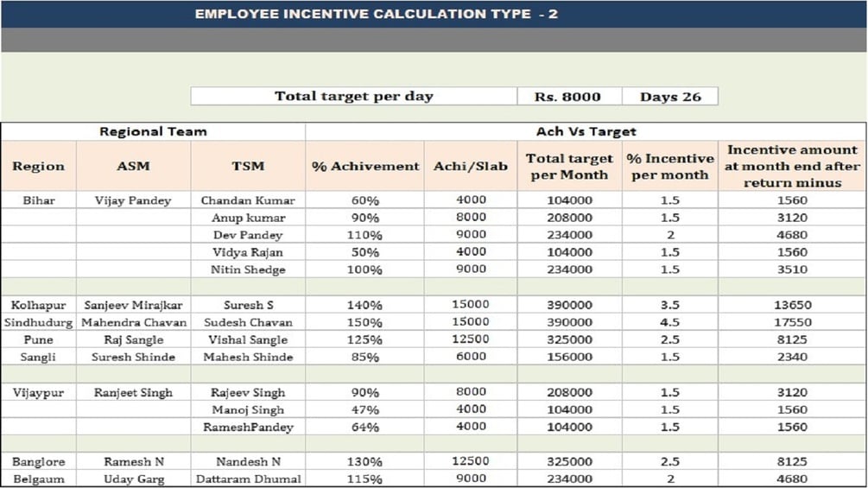Click the Regional Team merged header
The height and width of the screenshot is (488, 868).
click(x=154, y=131)
